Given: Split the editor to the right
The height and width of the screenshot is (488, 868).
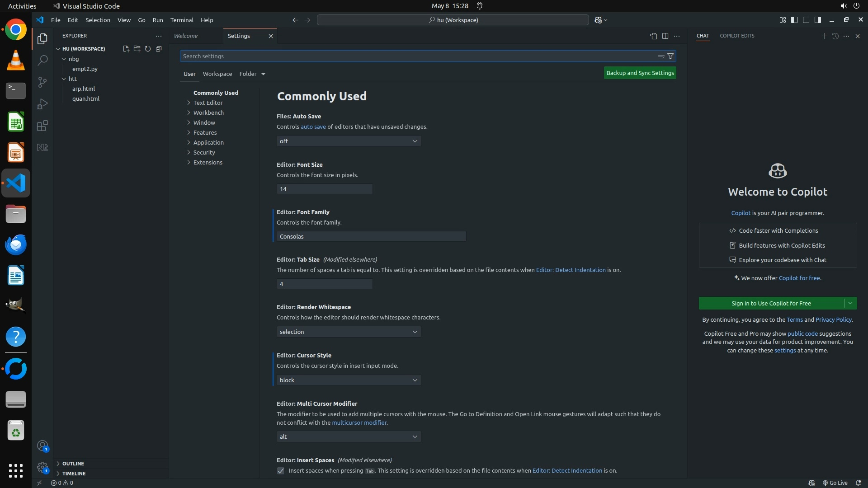Looking at the screenshot, I should click(665, 36).
